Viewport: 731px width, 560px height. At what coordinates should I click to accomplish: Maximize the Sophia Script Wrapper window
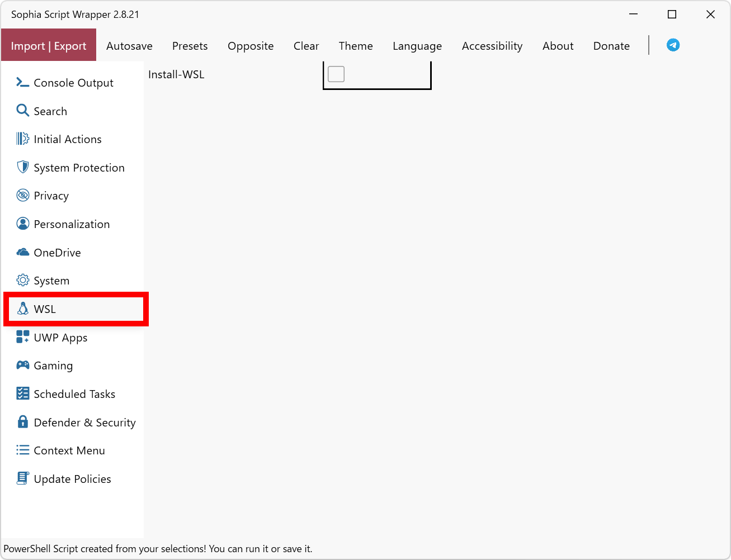click(672, 15)
